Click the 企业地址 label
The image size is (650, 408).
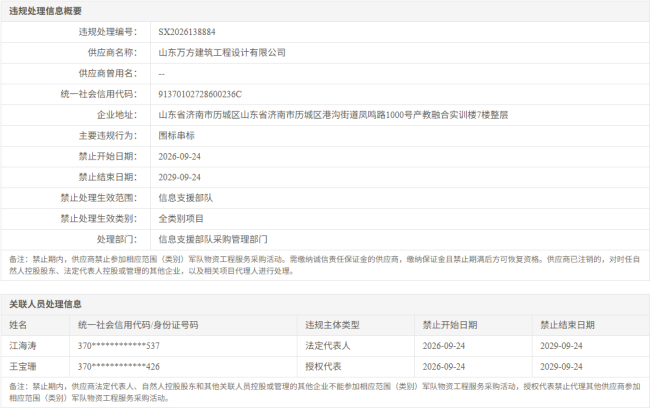coord(117,115)
